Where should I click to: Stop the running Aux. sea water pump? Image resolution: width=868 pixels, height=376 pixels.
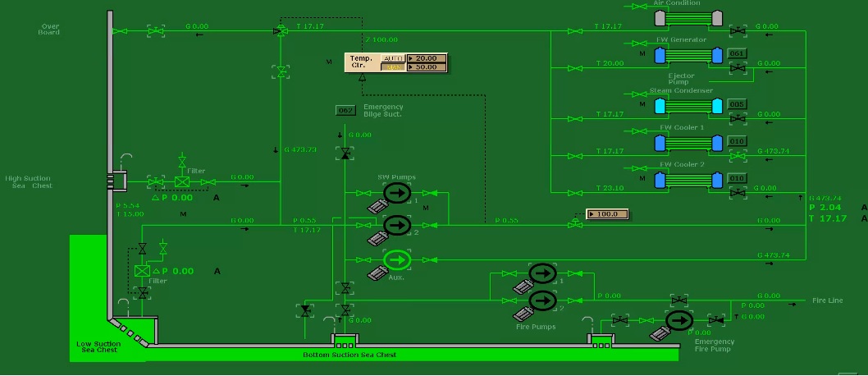pyautogui.click(x=397, y=259)
